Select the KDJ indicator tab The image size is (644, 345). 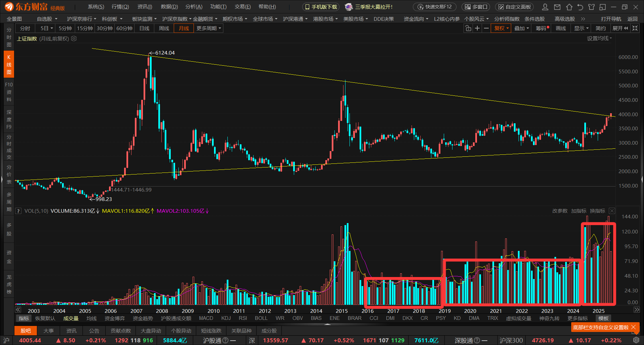click(226, 318)
